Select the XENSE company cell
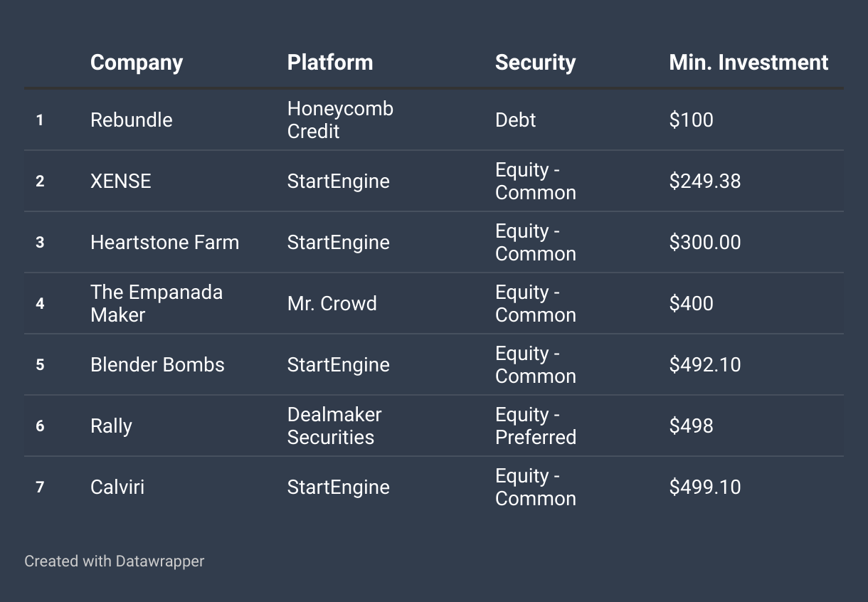This screenshot has height=602, width=868. (121, 181)
